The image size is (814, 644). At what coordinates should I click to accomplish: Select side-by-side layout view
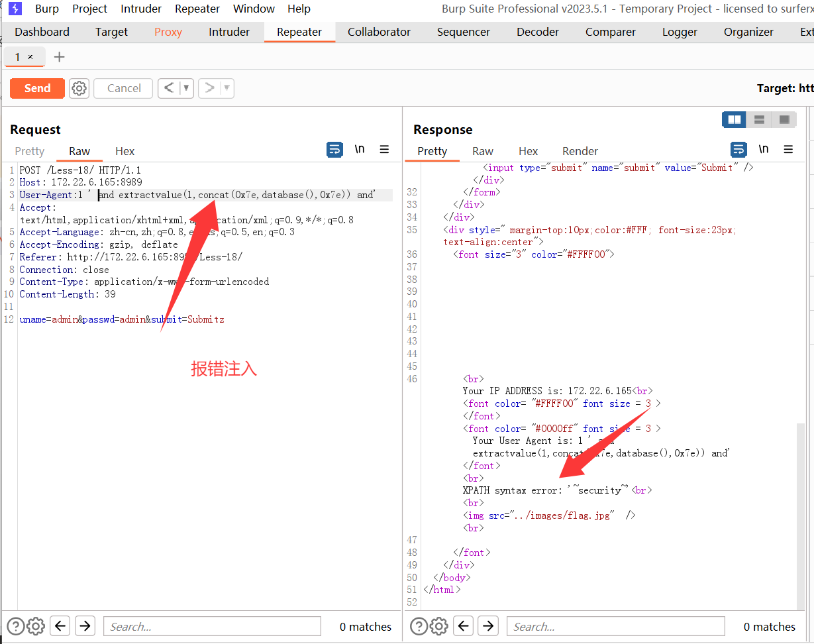pos(735,119)
